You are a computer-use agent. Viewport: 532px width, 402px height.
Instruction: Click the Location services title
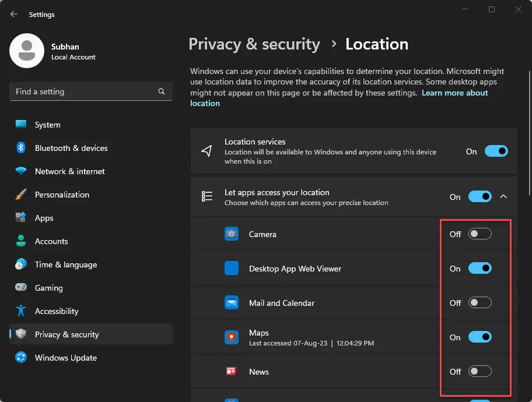[255, 142]
